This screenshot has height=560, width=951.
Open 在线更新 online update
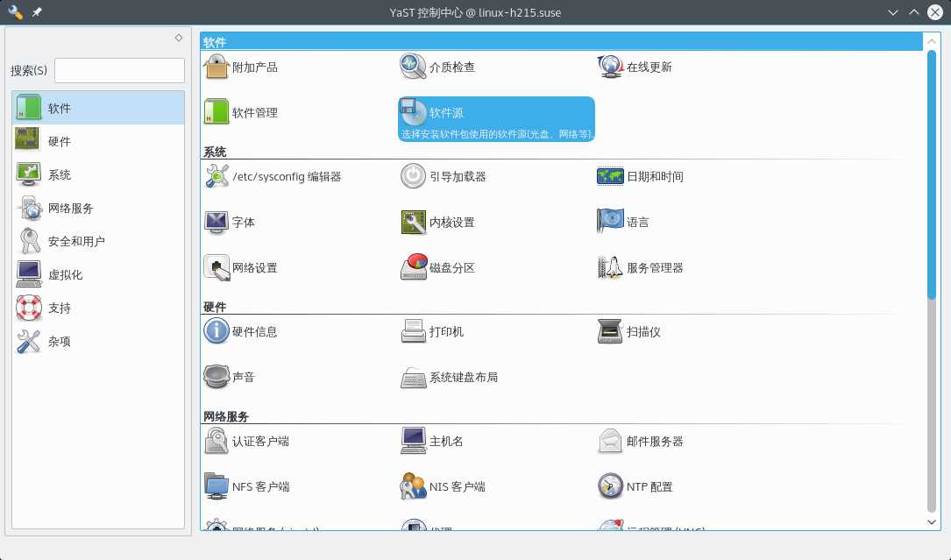pyautogui.click(x=635, y=67)
